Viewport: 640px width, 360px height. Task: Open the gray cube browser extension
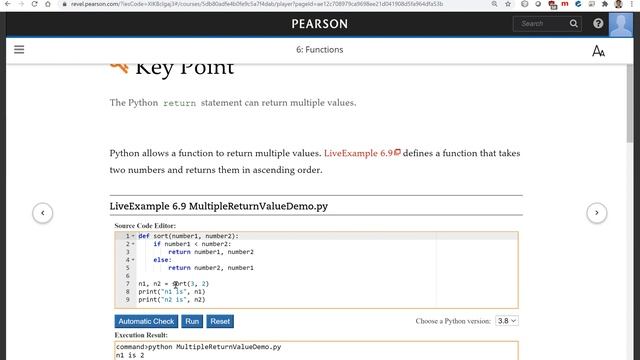pos(524,4)
